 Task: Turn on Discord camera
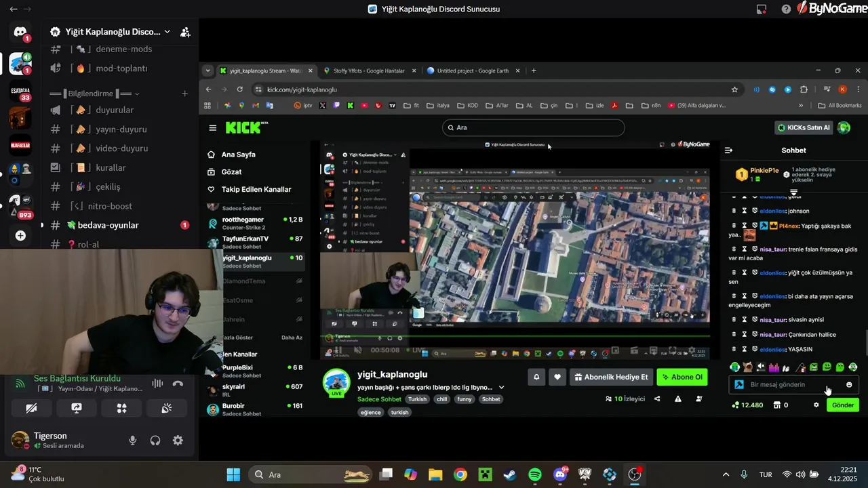pyautogui.click(x=31, y=408)
